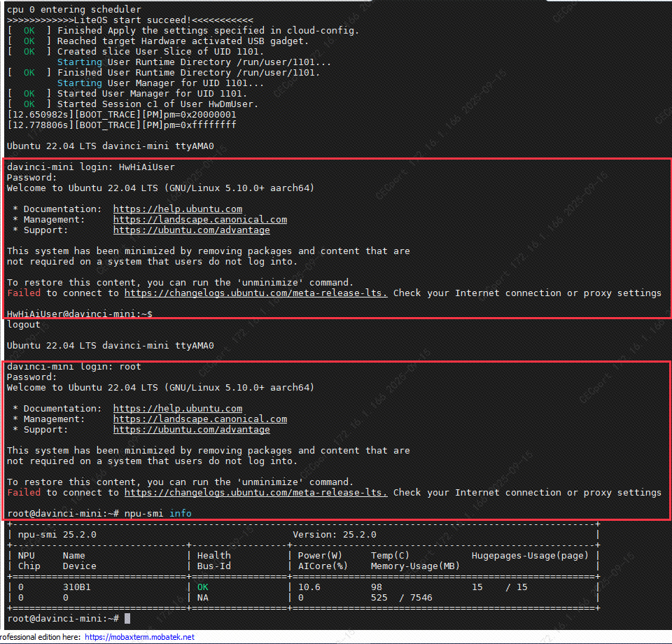Click the second 'Failed' red word
This screenshot has height=644, width=672.
tap(24, 493)
